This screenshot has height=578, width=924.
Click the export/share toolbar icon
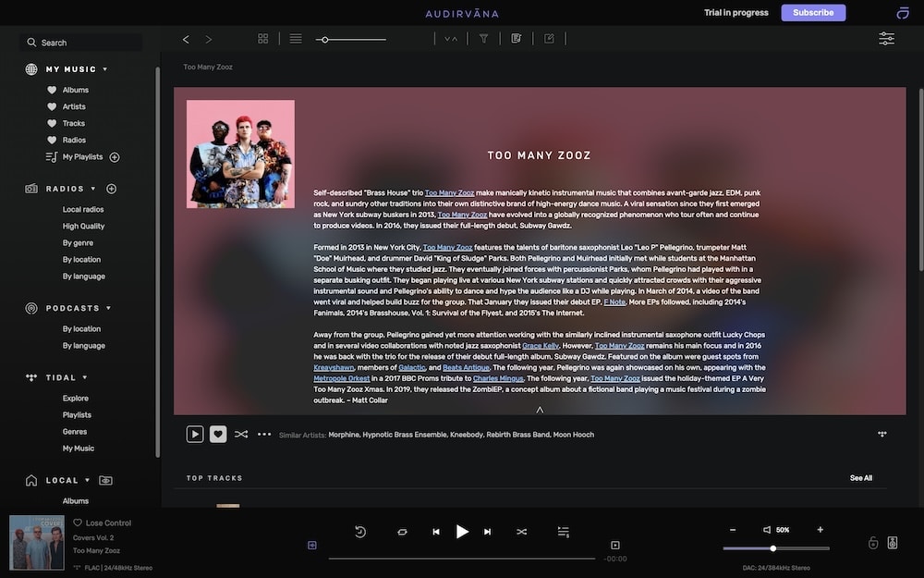[x=549, y=38]
